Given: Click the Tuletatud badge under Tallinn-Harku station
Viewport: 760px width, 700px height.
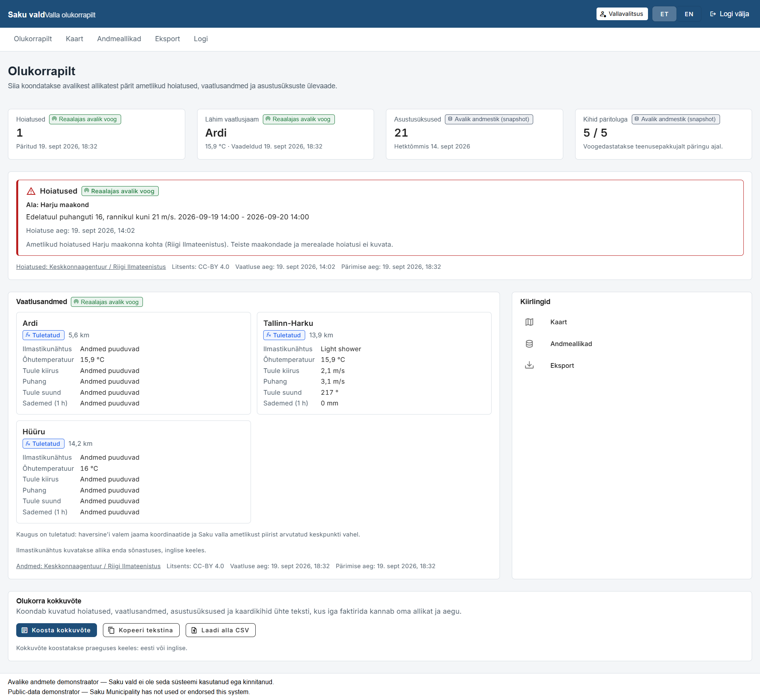Looking at the screenshot, I should (x=284, y=335).
